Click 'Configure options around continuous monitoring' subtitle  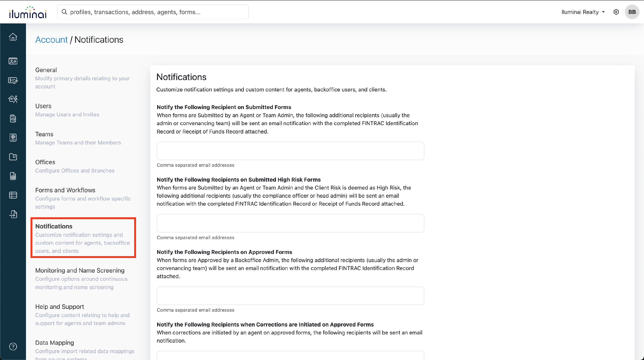pyautogui.click(x=81, y=283)
